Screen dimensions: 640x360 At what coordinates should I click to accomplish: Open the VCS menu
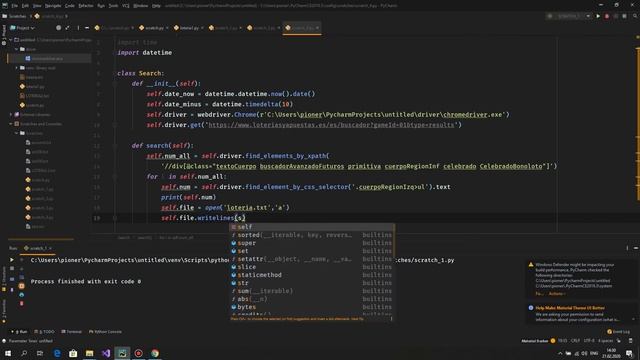126,6
